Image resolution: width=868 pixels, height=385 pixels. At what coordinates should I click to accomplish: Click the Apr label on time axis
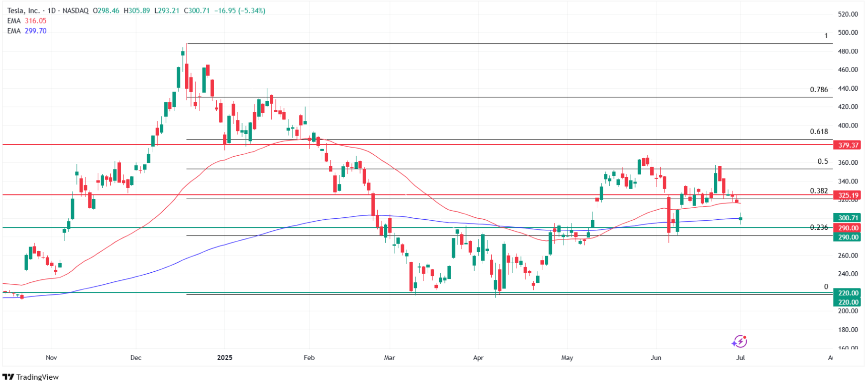coord(478,358)
